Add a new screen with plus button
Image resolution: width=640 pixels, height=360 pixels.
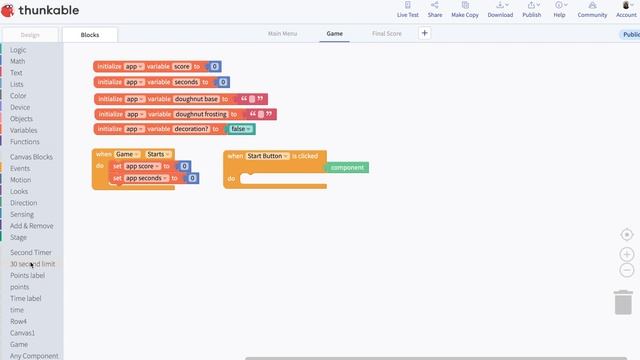424,33
